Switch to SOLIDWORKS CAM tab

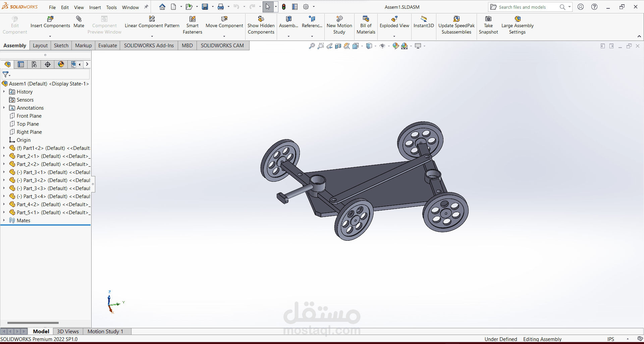pos(222,46)
